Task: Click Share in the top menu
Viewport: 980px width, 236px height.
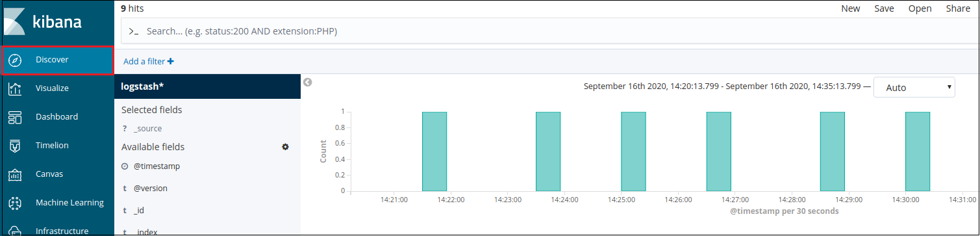Action: (x=957, y=8)
